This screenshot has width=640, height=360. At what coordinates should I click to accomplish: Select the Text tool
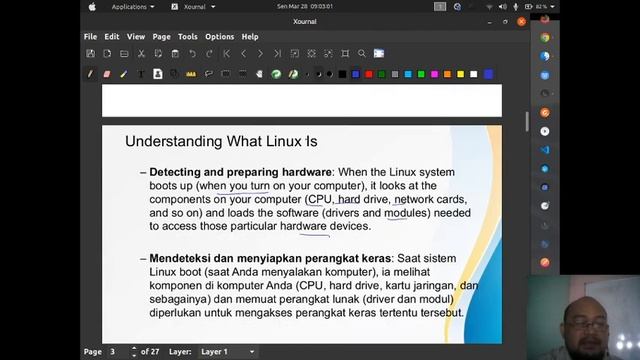point(141,74)
